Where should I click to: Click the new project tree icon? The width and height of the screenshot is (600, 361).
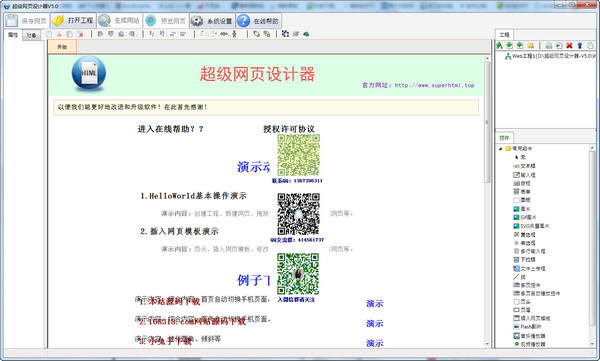point(499,46)
